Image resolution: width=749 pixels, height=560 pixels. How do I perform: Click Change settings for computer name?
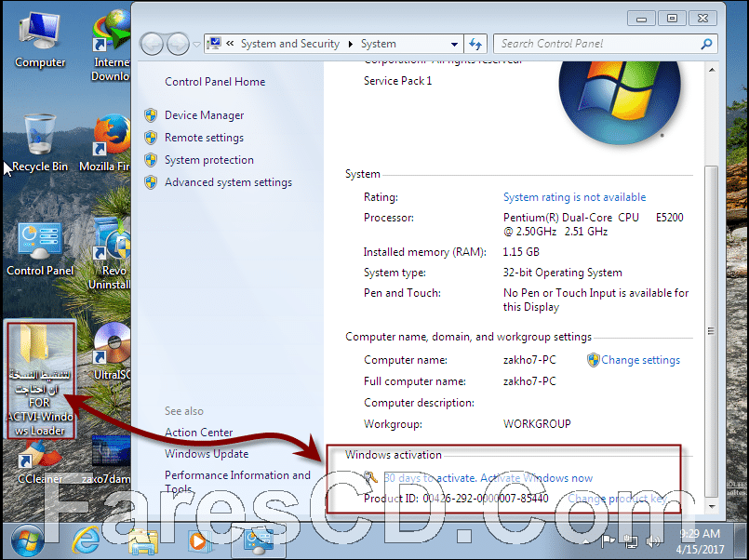tap(640, 360)
